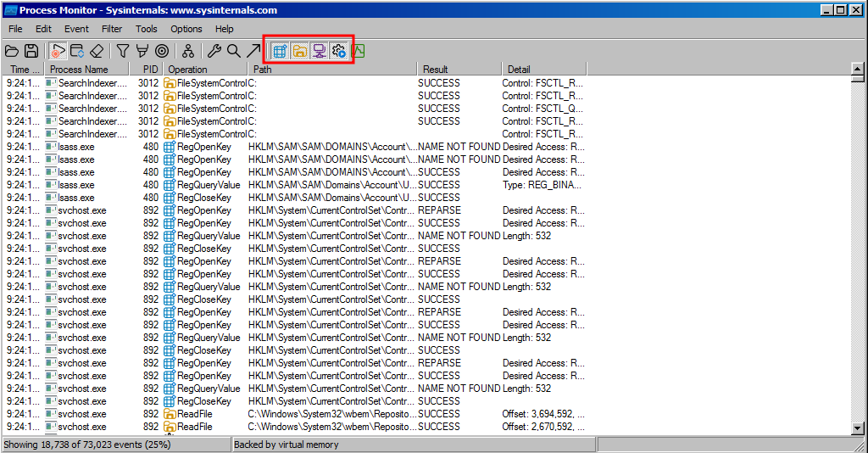This screenshot has width=868, height=453.
Task: Click the vertical scrollbar thumb
Action: 858,79
